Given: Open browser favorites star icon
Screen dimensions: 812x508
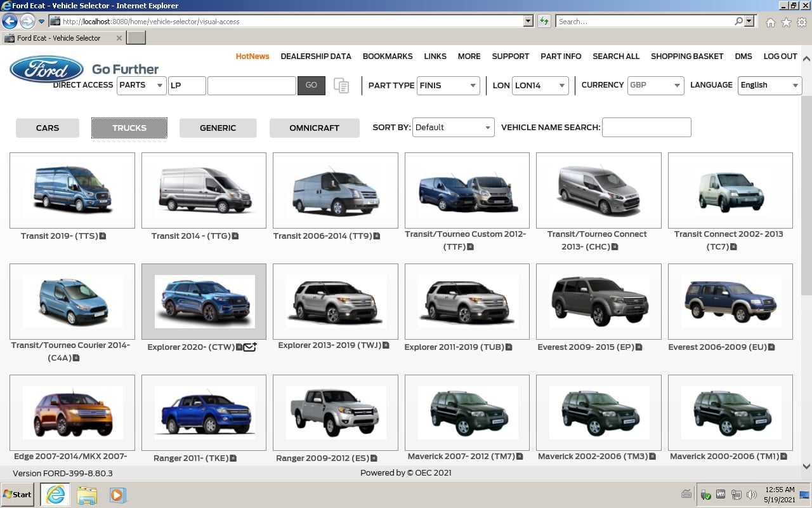Looking at the screenshot, I should click(786, 22).
